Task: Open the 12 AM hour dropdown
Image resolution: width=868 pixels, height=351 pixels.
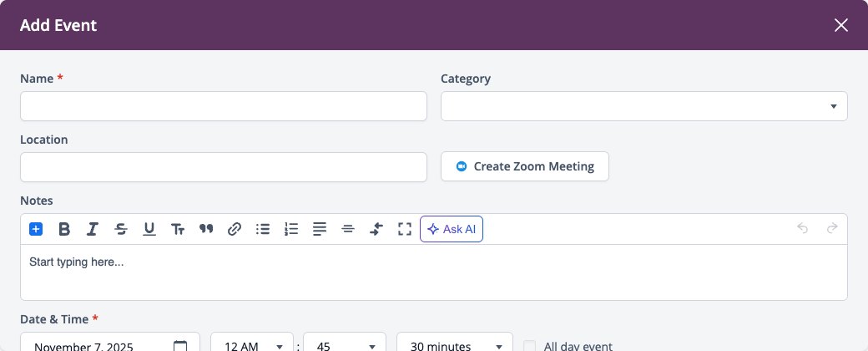Action: pyautogui.click(x=252, y=342)
